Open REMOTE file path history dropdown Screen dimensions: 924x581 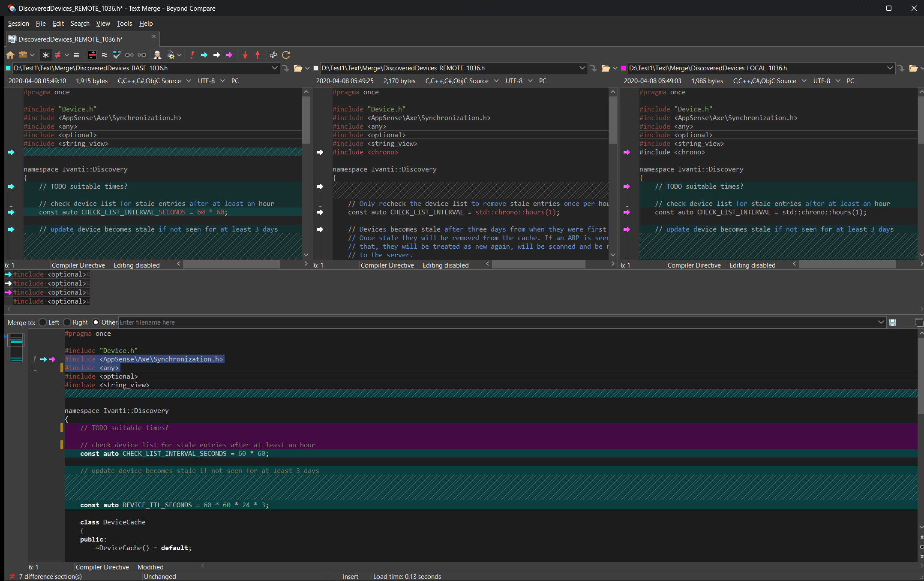click(582, 68)
